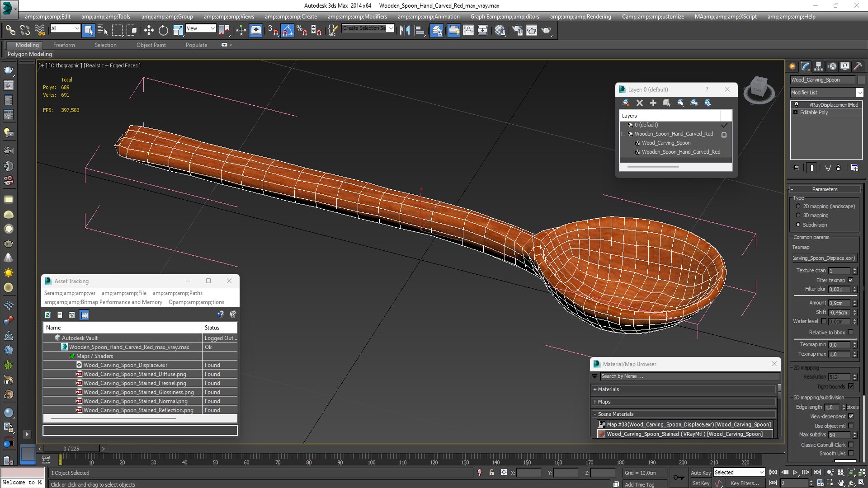Image resolution: width=868 pixels, height=488 pixels.
Task: Click the Set Key button
Action: pyautogui.click(x=700, y=483)
